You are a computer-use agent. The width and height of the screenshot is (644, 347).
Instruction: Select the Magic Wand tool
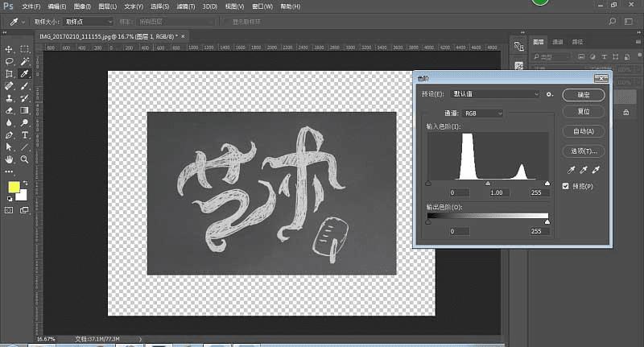tap(24, 62)
